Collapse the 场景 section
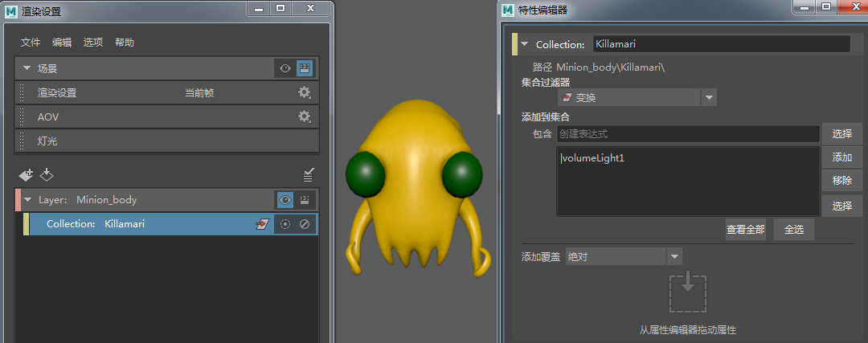 point(26,68)
